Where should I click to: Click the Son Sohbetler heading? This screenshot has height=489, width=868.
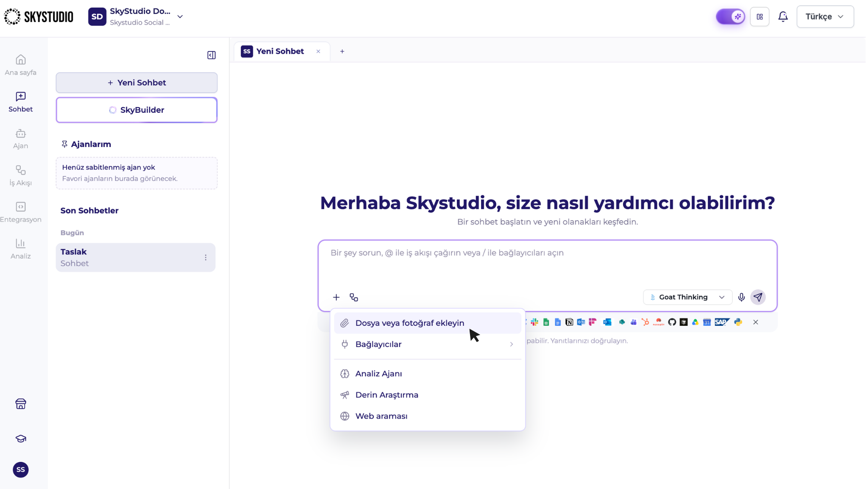89,211
